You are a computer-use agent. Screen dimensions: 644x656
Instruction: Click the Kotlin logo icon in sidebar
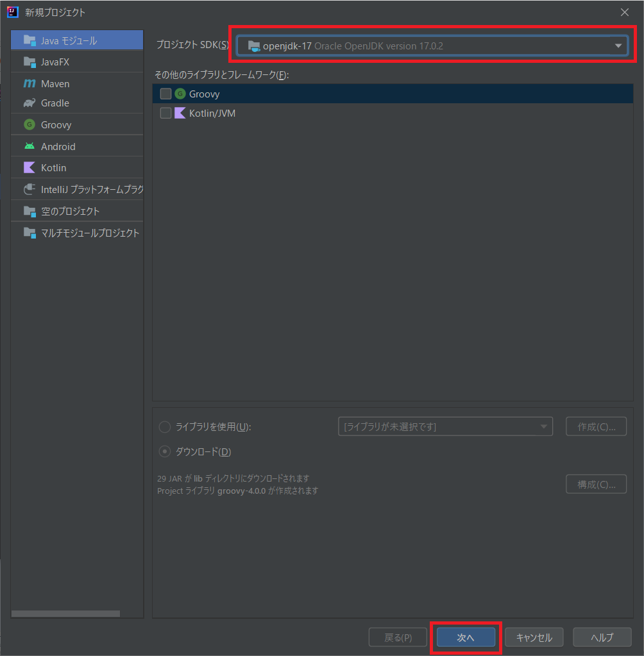pyautogui.click(x=30, y=168)
